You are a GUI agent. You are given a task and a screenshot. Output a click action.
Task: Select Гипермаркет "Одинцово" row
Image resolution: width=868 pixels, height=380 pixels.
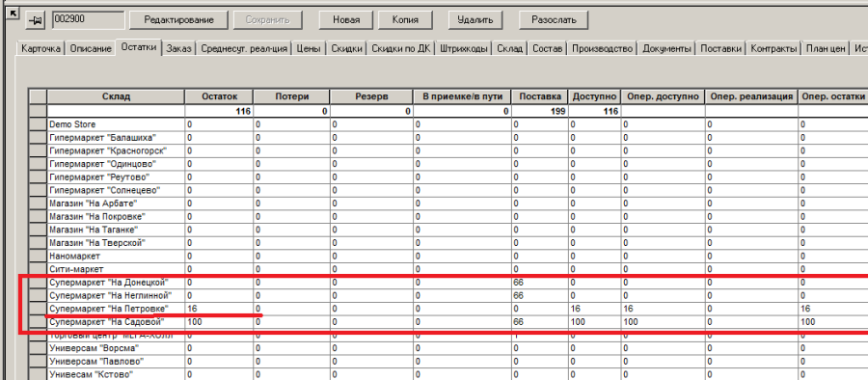click(x=448, y=164)
